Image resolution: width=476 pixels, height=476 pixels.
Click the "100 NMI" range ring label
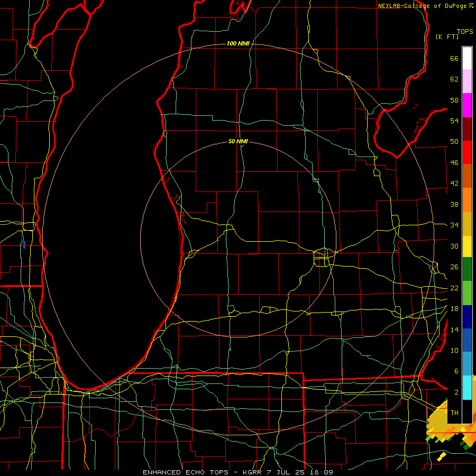(238, 44)
